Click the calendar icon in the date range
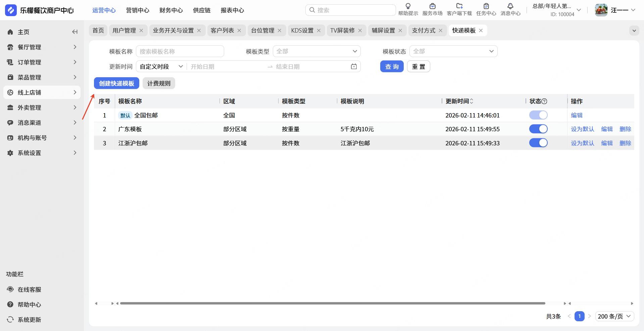644x331 pixels. tap(354, 66)
